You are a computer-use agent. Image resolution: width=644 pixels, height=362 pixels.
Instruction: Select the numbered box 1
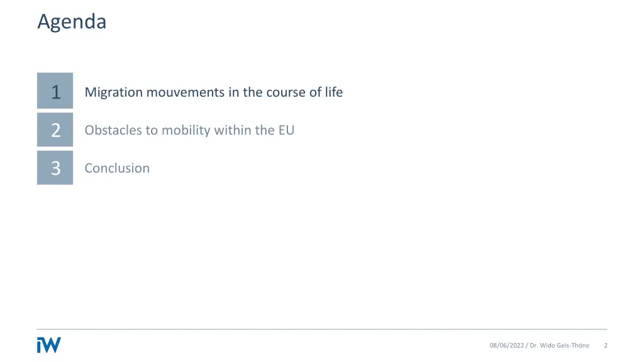pyautogui.click(x=55, y=90)
